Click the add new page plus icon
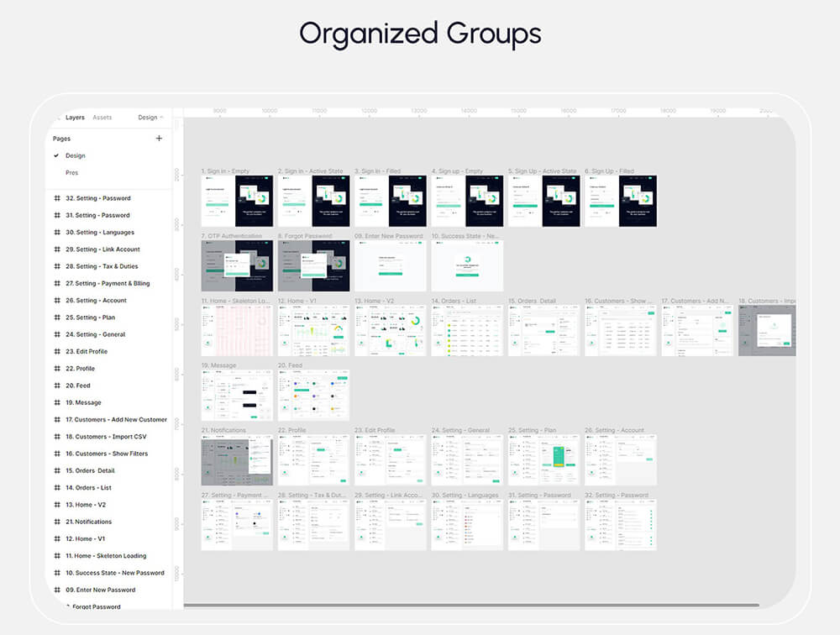This screenshot has width=840, height=635. click(159, 139)
